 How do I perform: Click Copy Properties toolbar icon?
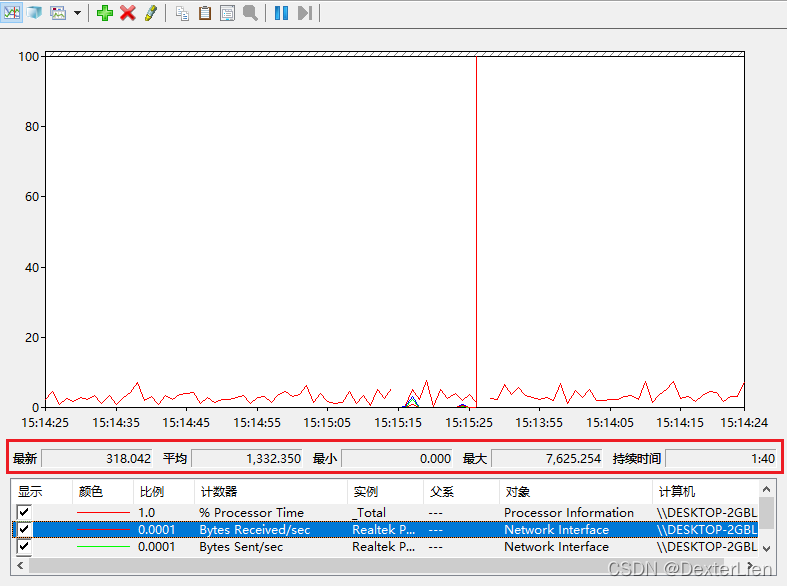[x=182, y=13]
